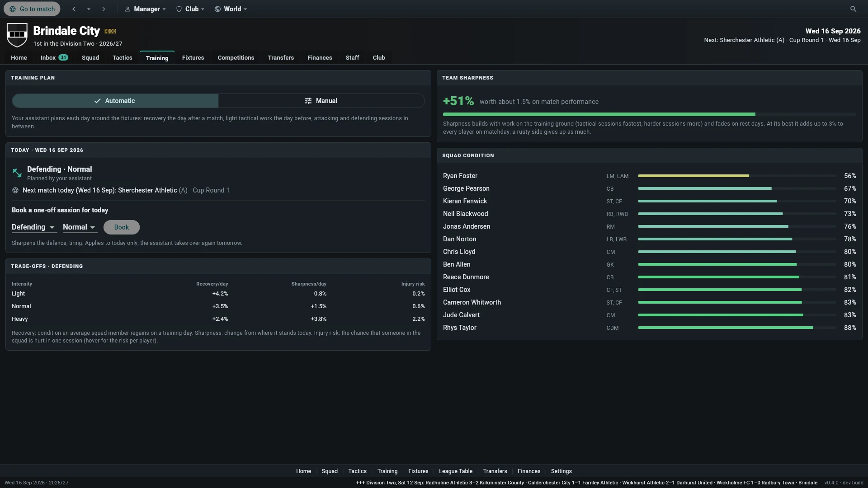Click the Brindale City club crest

17,35
